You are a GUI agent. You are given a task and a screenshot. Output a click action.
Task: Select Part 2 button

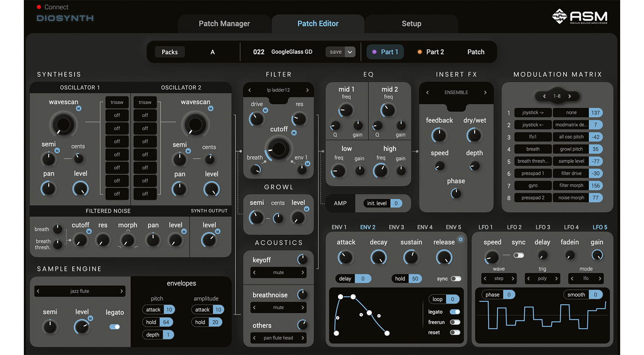click(x=431, y=52)
